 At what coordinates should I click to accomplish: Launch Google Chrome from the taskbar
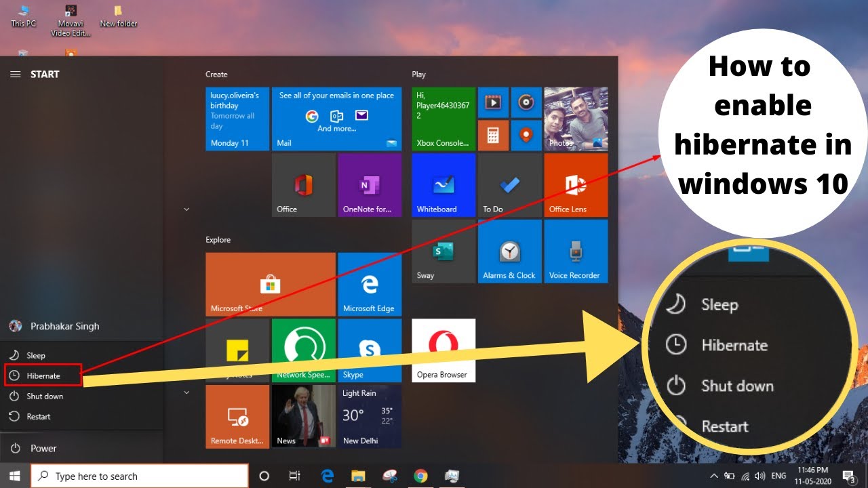(x=420, y=476)
